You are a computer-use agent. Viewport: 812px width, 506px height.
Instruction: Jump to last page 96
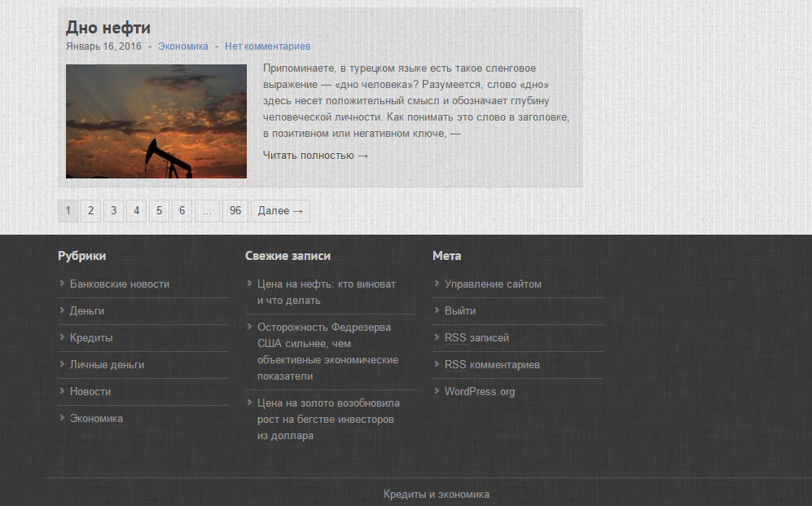pos(235,211)
